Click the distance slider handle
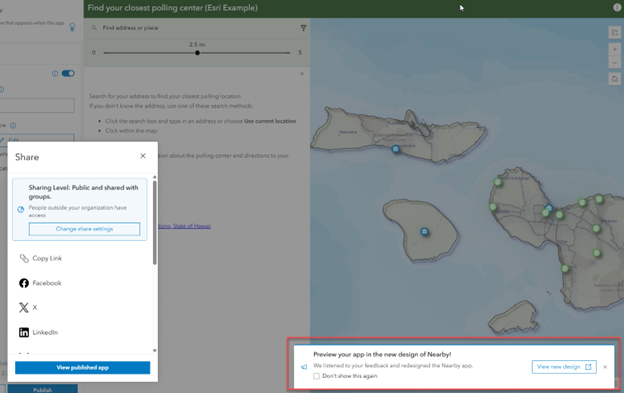The image size is (624, 393). [197, 53]
